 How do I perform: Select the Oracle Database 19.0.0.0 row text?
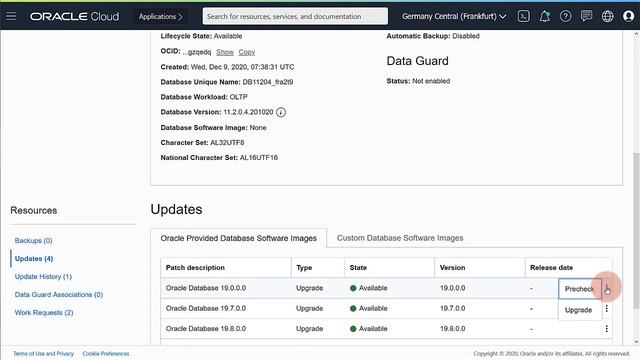[206, 288]
